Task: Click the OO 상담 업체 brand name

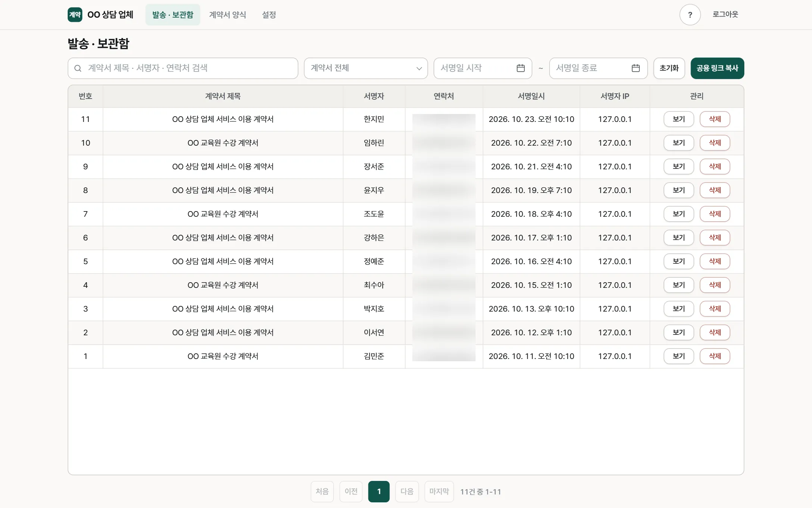Action: point(110,15)
